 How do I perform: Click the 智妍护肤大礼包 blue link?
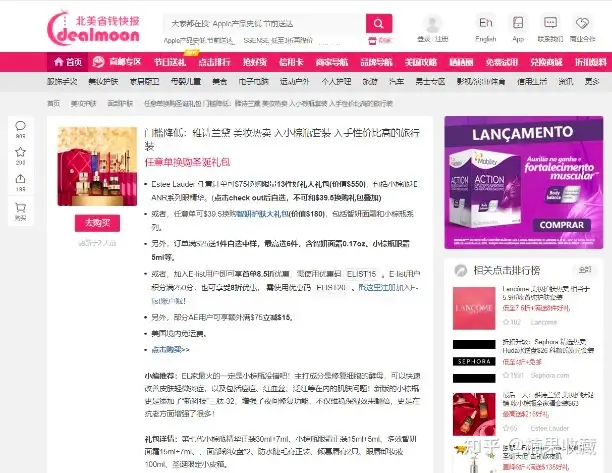(x=263, y=214)
